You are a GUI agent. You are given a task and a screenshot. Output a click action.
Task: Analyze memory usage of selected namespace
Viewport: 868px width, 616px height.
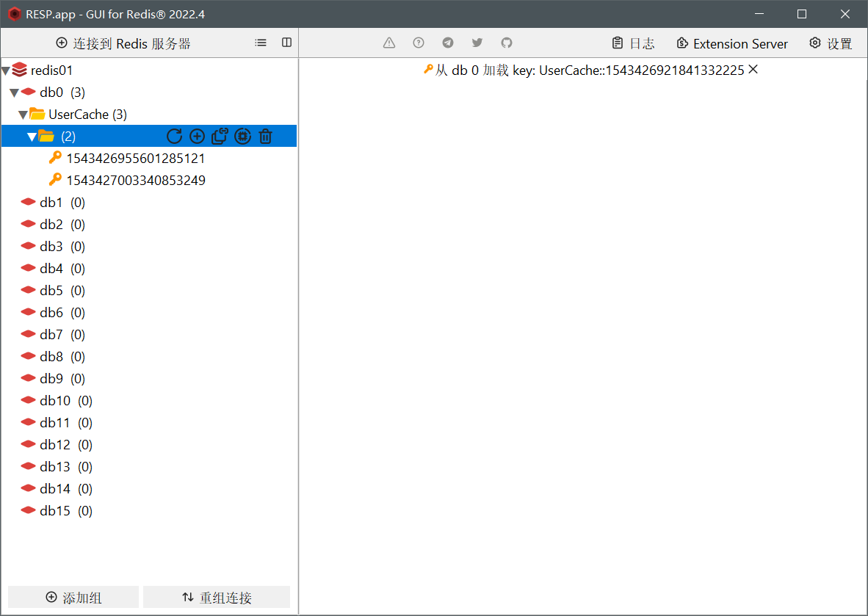[x=242, y=136]
